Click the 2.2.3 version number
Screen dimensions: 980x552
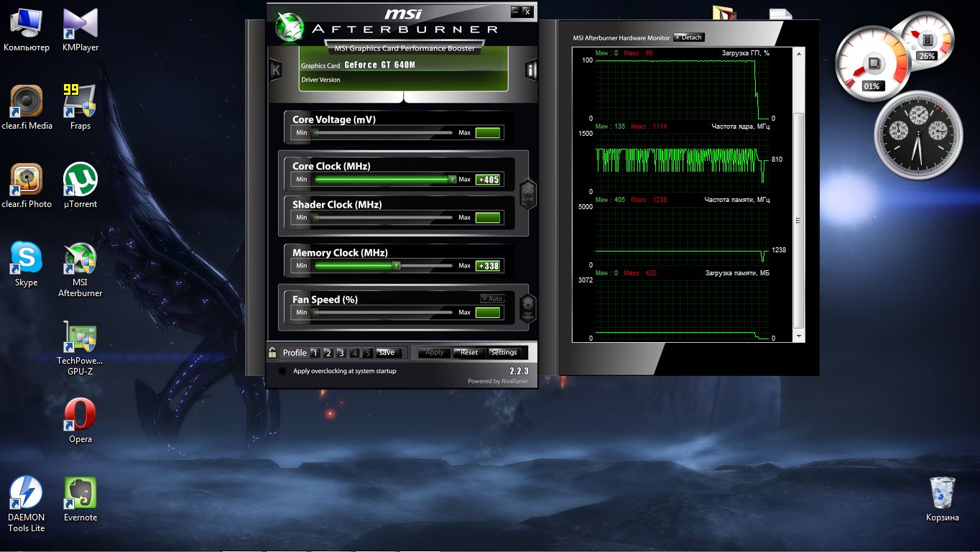point(518,371)
